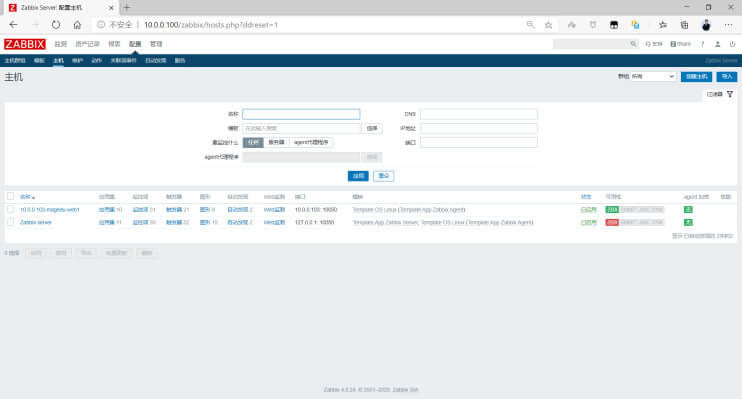Switch to Maintenance submenu
Image resolution: width=742 pixels, height=399 pixels.
[78, 61]
